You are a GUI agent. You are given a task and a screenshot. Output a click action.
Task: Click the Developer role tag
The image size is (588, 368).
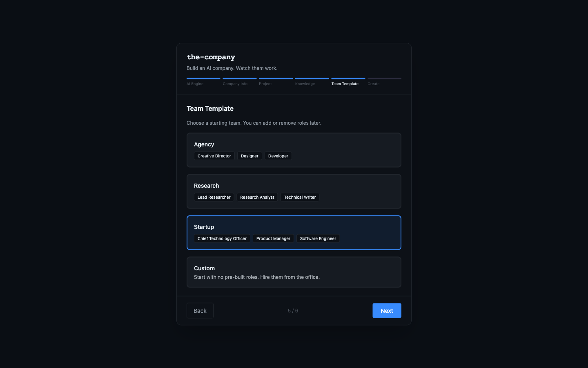tap(278, 156)
